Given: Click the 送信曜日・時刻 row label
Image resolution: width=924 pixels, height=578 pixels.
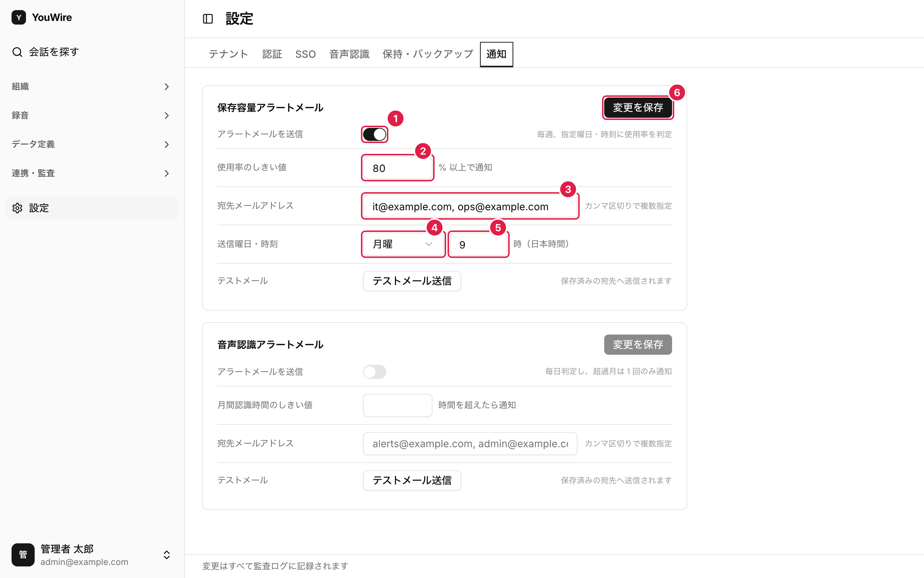Looking at the screenshot, I should click(x=247, y=244).
